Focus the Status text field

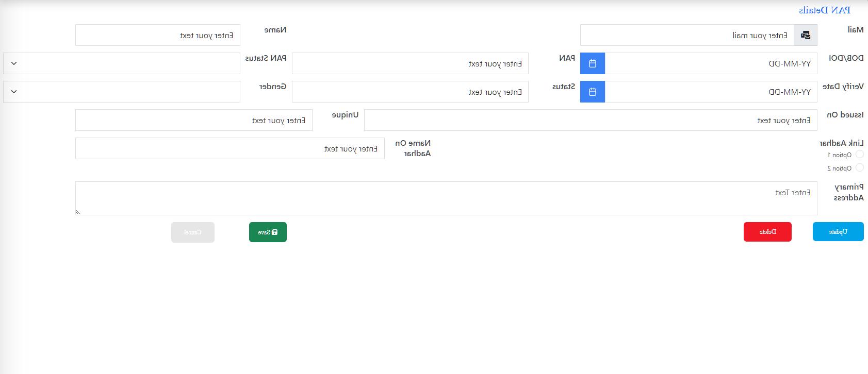coord(410,92)
